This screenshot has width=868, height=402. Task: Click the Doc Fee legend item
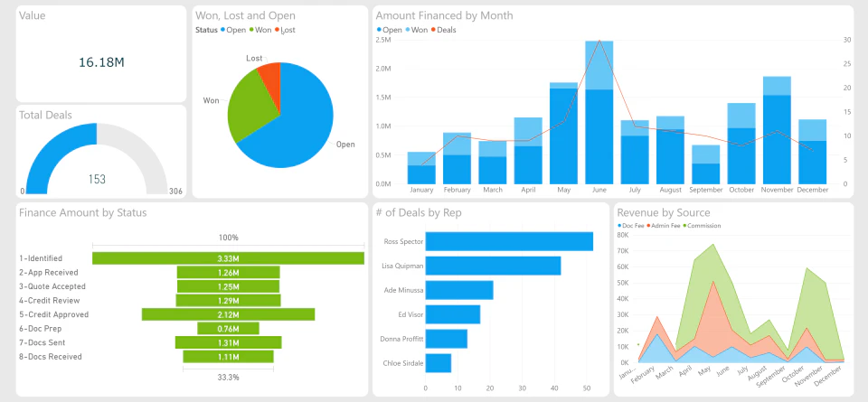coord(630,226)
